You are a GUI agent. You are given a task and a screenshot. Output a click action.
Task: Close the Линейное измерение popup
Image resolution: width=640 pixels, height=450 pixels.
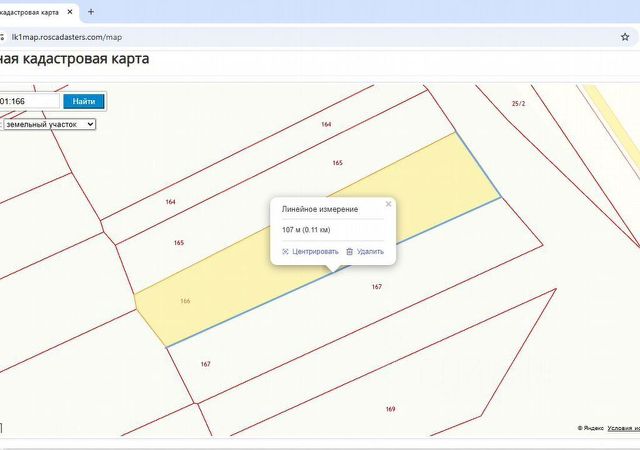pos(389,204)
